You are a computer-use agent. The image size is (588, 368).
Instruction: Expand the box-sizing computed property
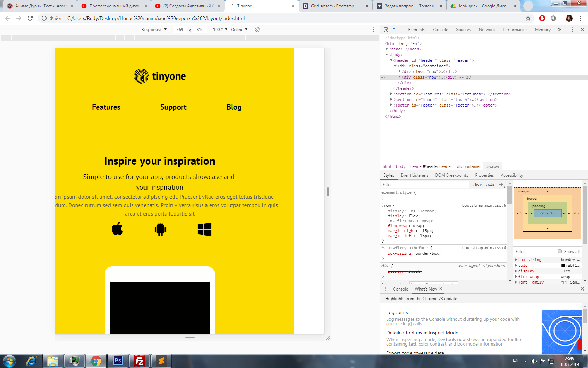[x=516, y=260]
